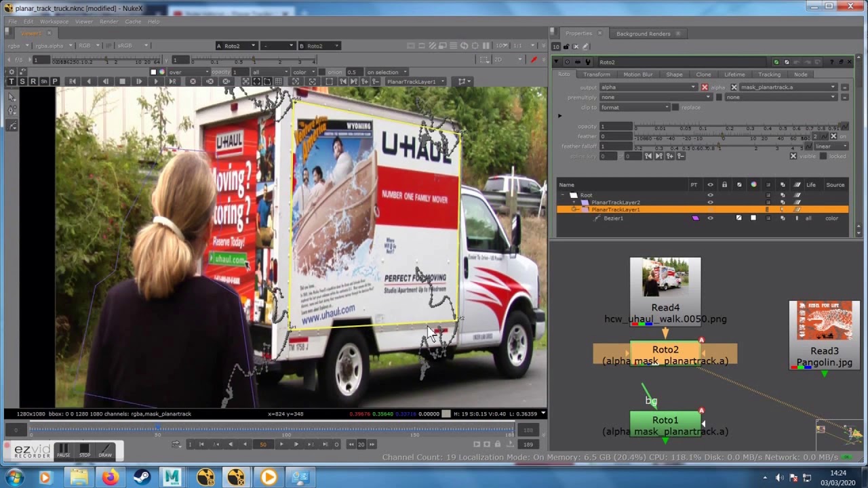Screen dimensions: 868x488
Task: Switch to the Background Renders panel tab
Action: 643,34
